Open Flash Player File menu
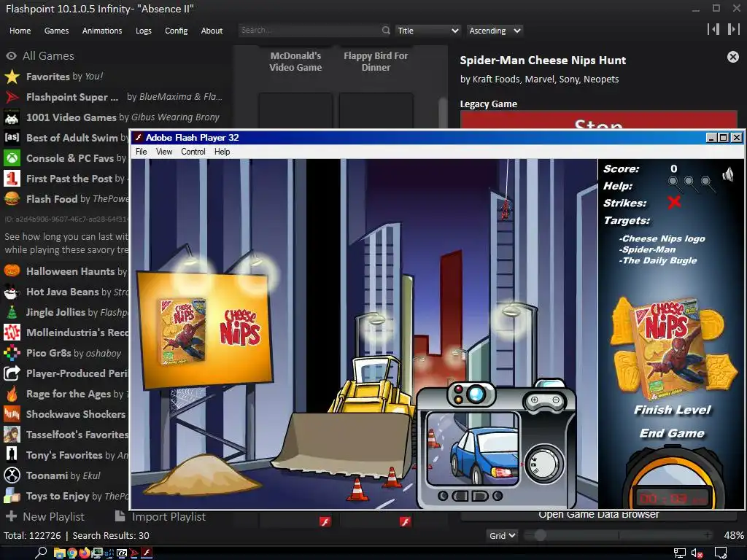This screenshot has width=747, height=560. (x=141, y=152)
